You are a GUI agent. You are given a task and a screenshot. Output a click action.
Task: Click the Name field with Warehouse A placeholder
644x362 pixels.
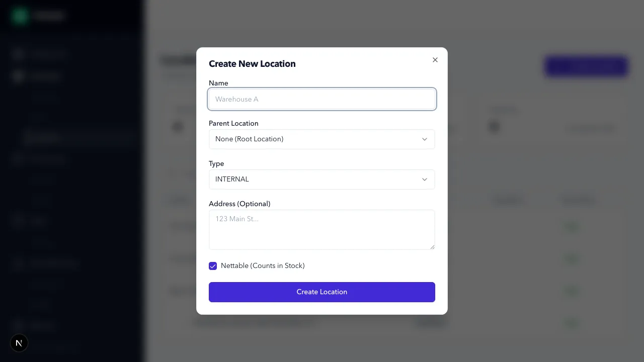point(322,99)
